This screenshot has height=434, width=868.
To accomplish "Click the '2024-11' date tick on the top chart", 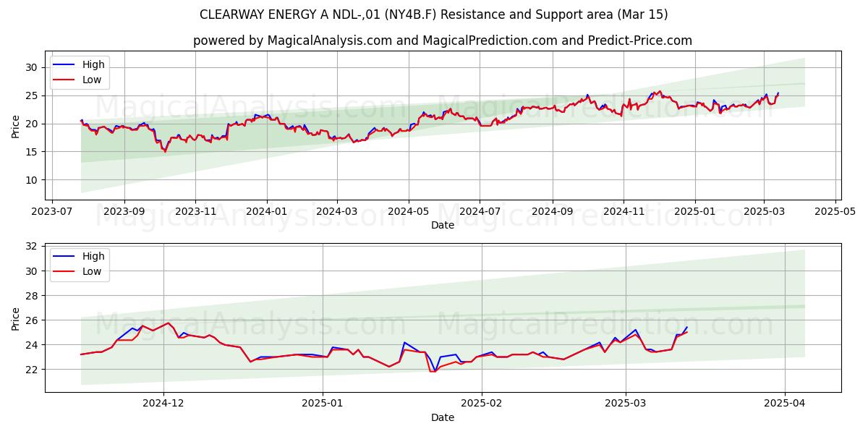I will click(x=623, y=212).
